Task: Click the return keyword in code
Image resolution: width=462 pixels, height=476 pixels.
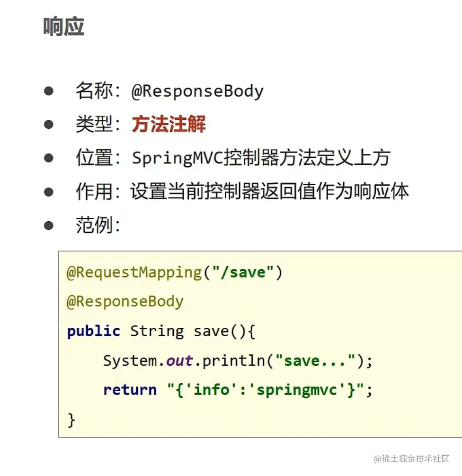Action: (130, 390)
